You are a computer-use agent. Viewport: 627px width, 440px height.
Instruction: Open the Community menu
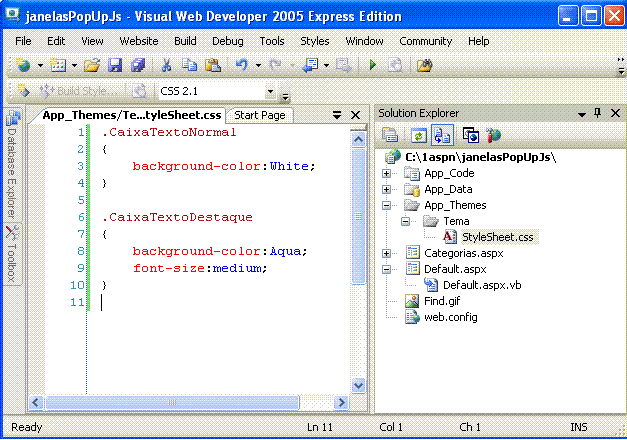pos(425,41)
